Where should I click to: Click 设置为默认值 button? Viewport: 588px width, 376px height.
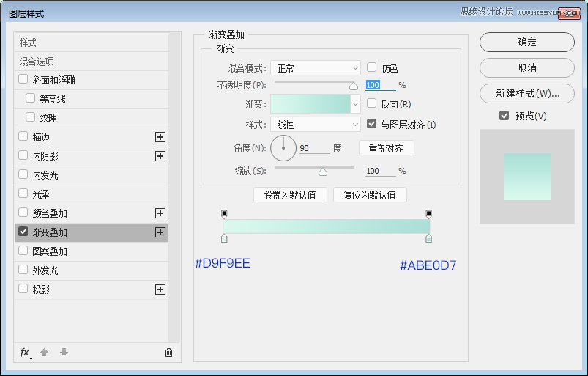click(290, 195)
